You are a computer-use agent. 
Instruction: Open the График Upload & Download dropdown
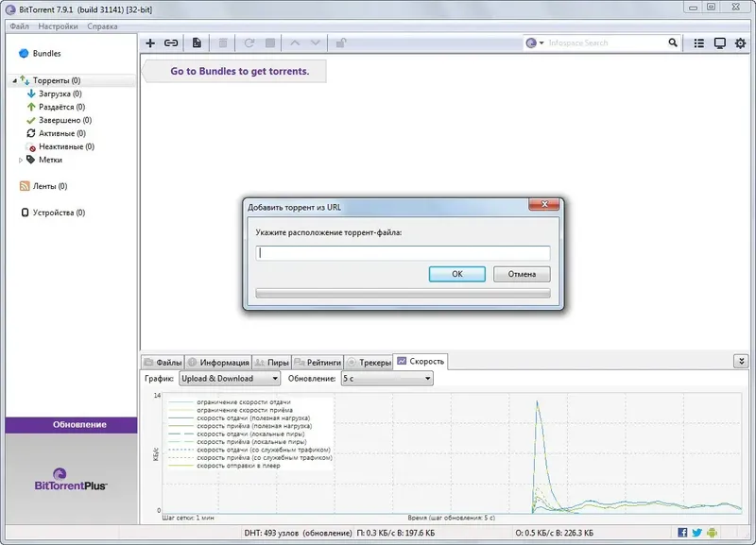click(231, 378)
